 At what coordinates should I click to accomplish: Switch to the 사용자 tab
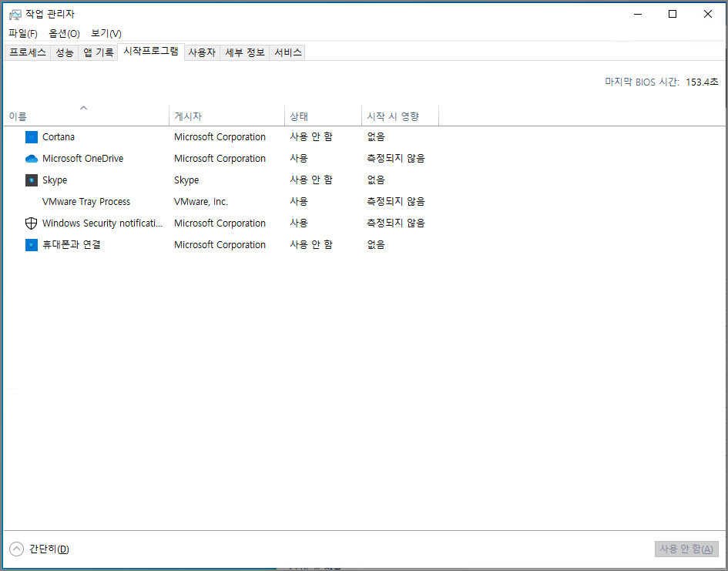click(x=202, y=52)
